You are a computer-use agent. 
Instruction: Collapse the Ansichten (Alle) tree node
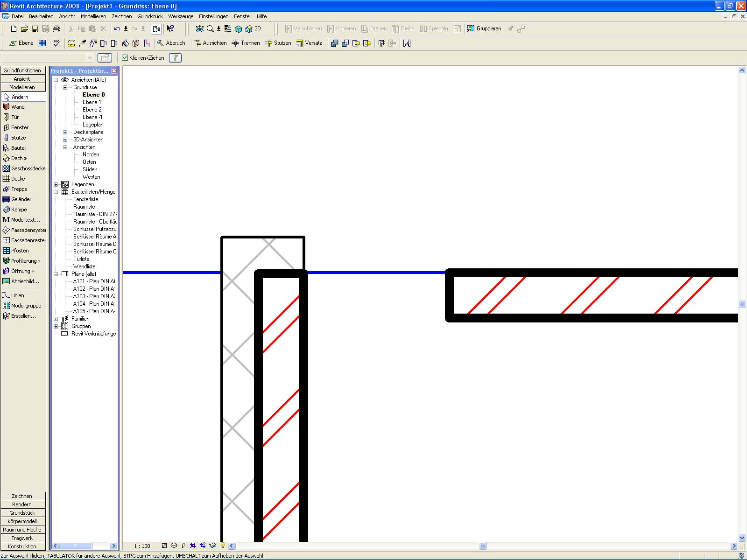click(56, 80)
